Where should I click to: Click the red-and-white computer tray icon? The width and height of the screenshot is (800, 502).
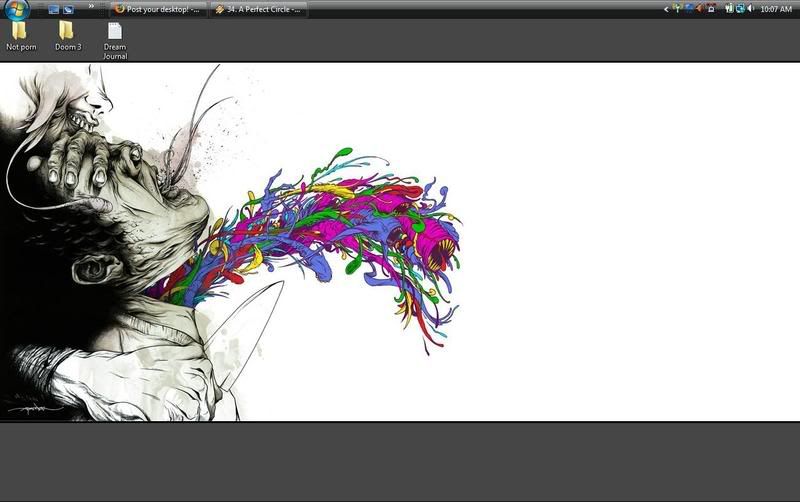click(711, 9)
